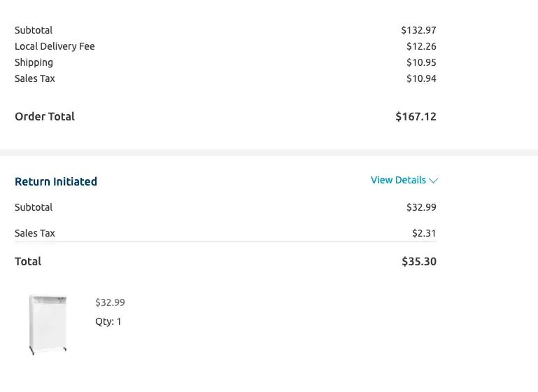538x392 pixels.
Task: Click the order Sales Tax $10.94 amount
Action: 421,78
